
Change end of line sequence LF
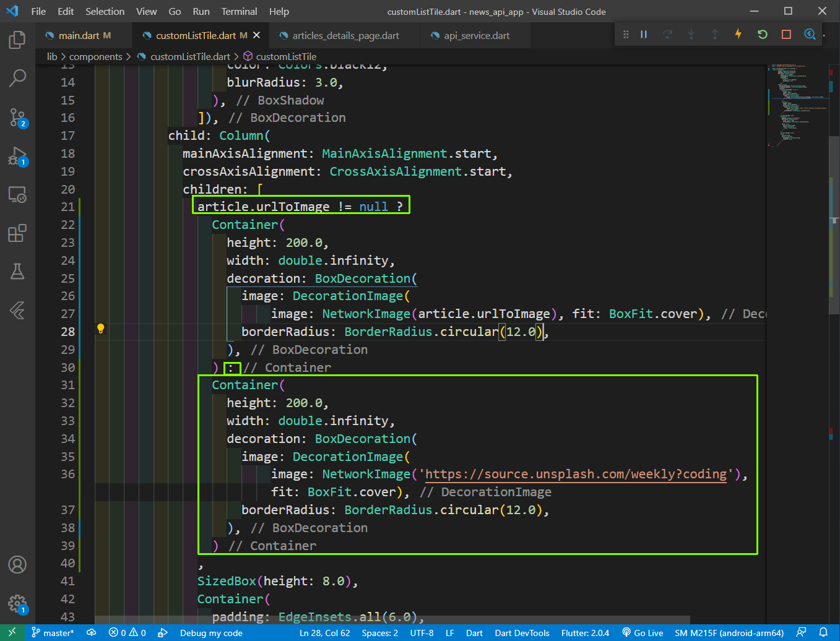coord(450,632)
